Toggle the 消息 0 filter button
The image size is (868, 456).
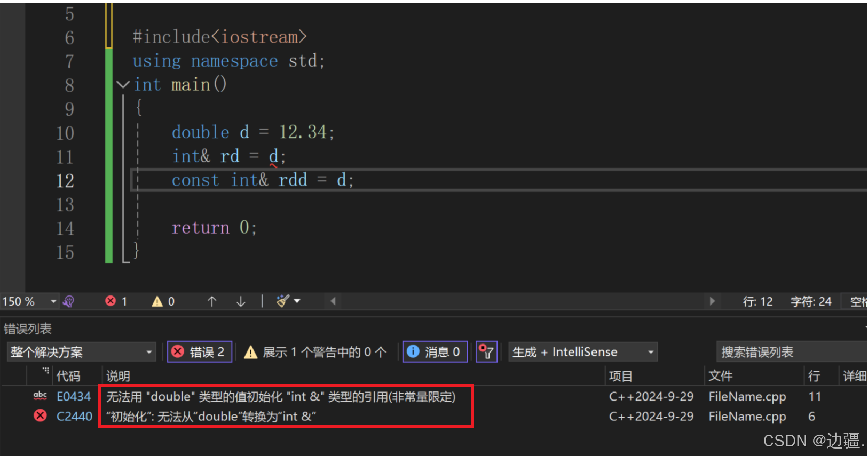click(435, 352)
